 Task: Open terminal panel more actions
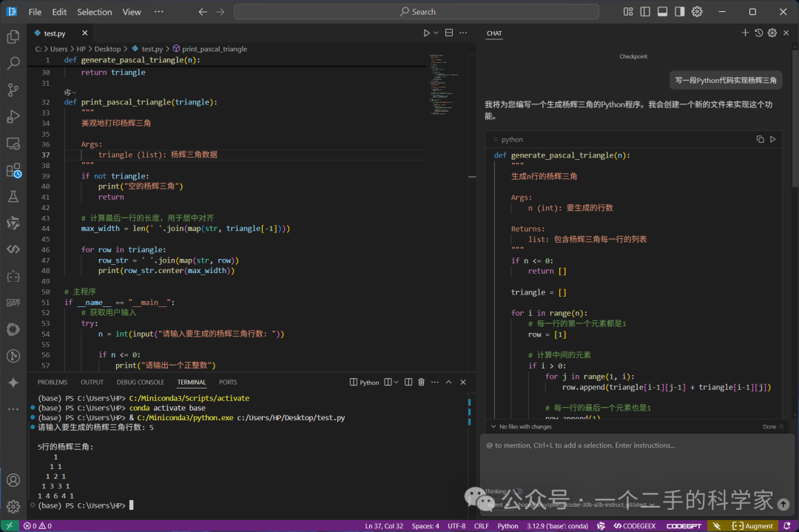coord(435,383)
